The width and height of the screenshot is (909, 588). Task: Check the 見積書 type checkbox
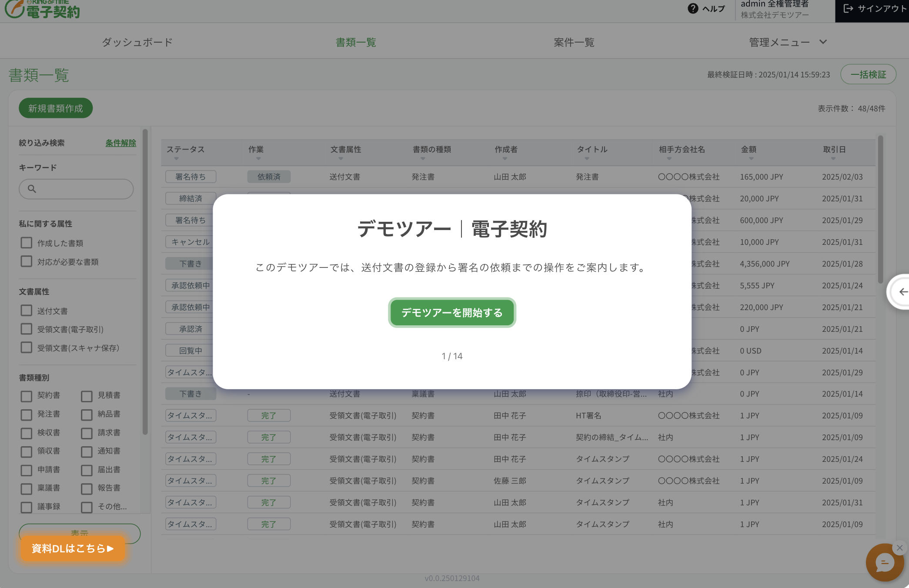(x=87, y=396)
